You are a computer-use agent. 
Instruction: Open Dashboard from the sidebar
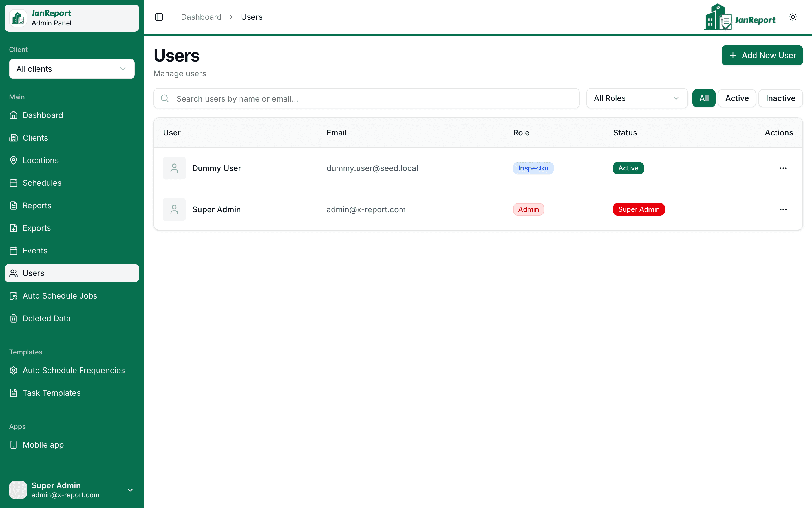coord(72,115)
